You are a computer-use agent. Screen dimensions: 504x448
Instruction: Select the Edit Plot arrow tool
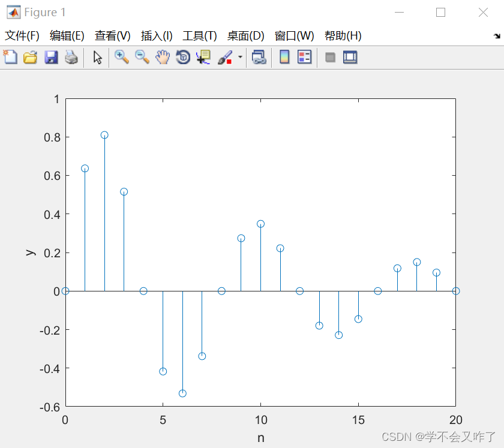point(97,58)
